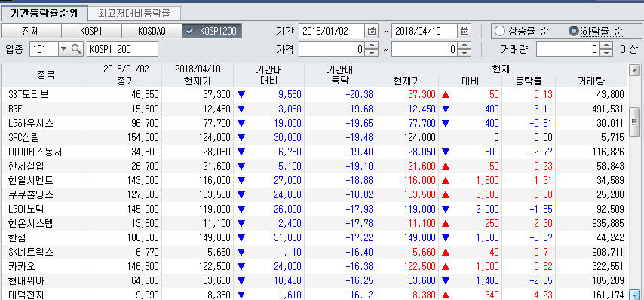Screen dimensions: 644x300
Task: Select the 한온시스템 stock row
Action: click(314, 223)
